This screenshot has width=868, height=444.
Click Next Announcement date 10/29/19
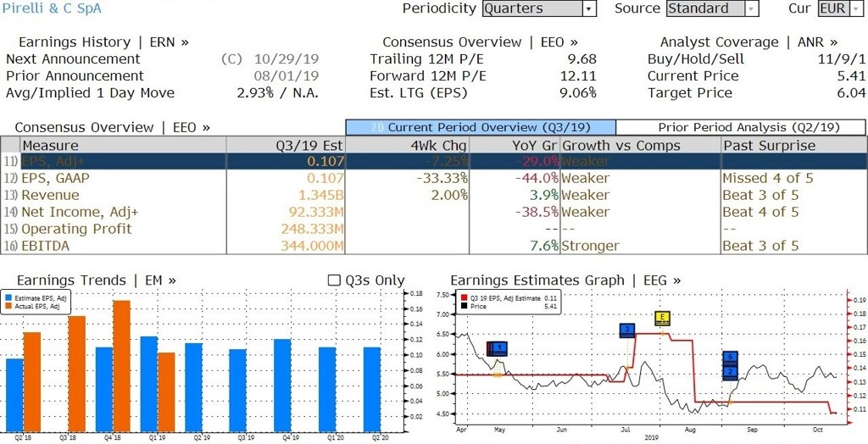pyautogui.click(x=287, y=59)
